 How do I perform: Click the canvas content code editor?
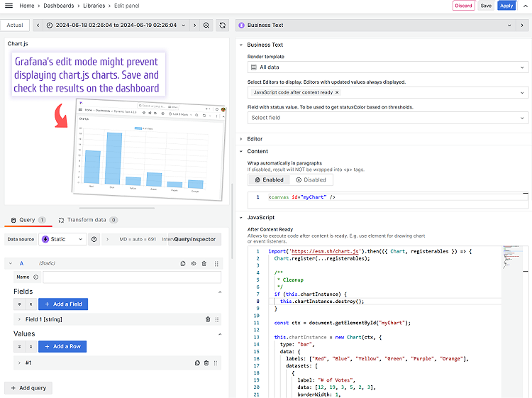click(x=388, y=200)
